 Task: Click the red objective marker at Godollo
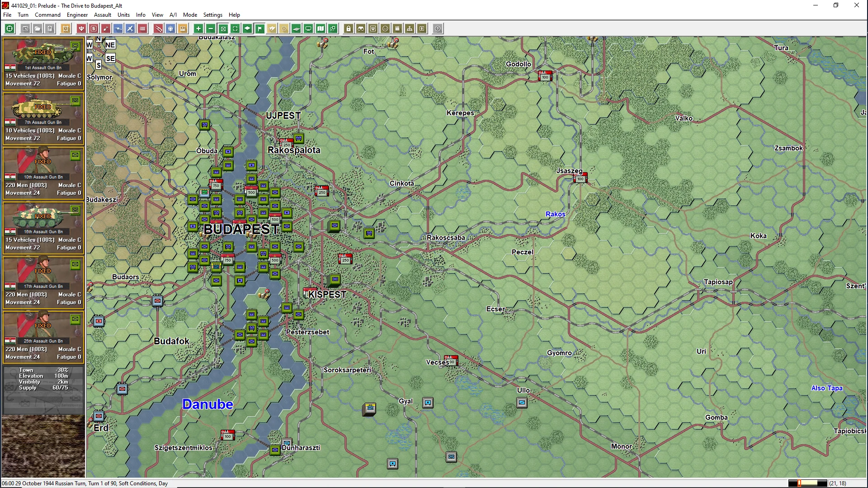(545, 76)
